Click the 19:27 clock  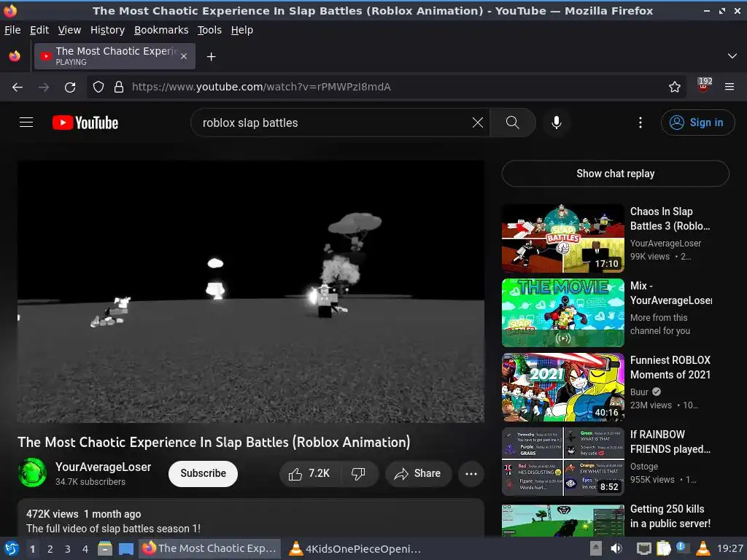729,548
